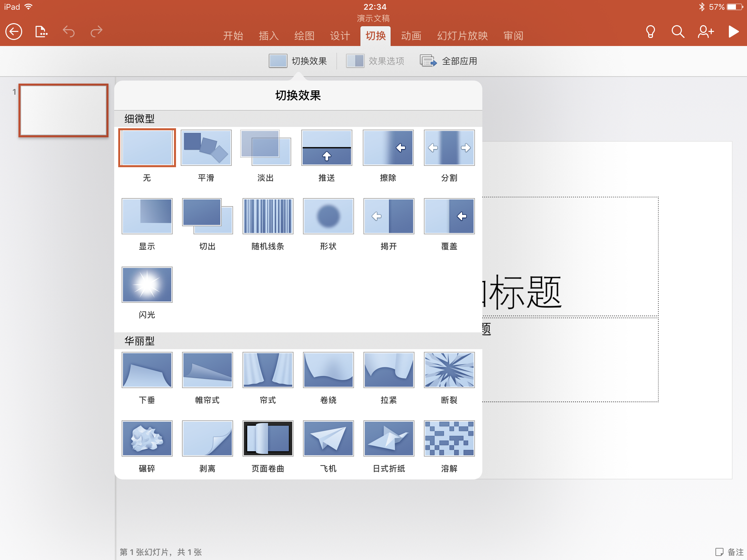Click the redo arrow icon
747x560 pixels.
pyautogui.click(x=97, y=32)
